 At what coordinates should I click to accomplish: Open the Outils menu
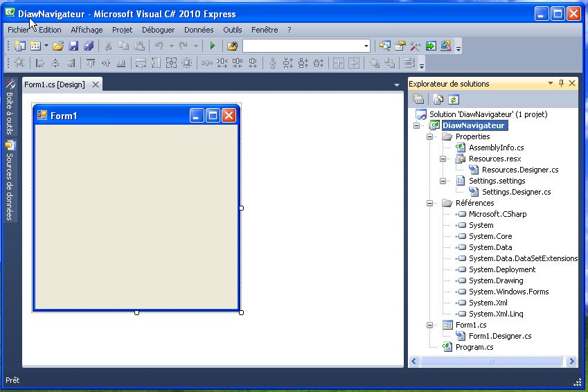coord(233,30)
